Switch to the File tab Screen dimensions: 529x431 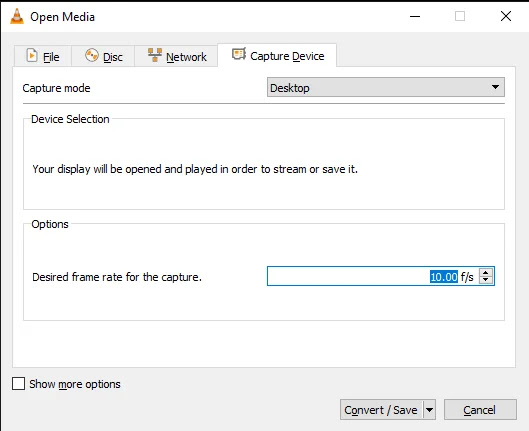click(x=43, y=56)
